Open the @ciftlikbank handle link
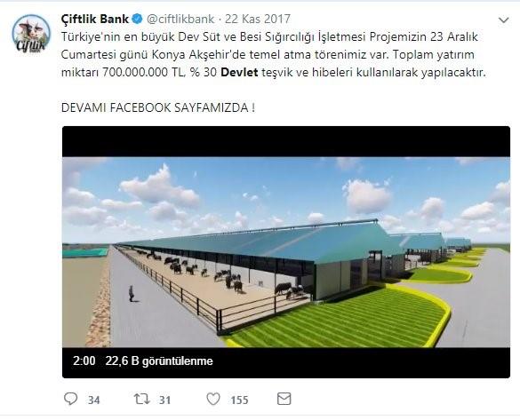 pos(180,19)
